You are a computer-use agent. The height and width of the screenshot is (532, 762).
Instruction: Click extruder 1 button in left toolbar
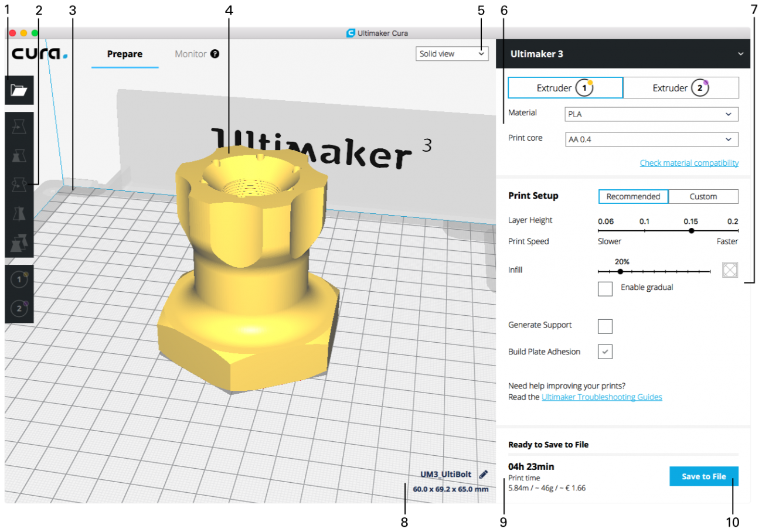click(19, 280)
